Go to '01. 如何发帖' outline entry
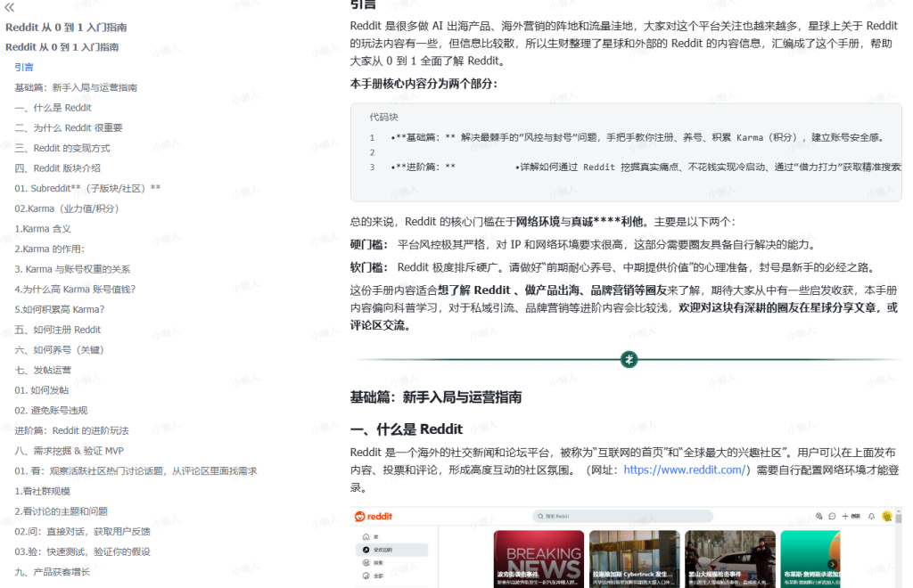The image size is (913, 588). tap(41, 390)
